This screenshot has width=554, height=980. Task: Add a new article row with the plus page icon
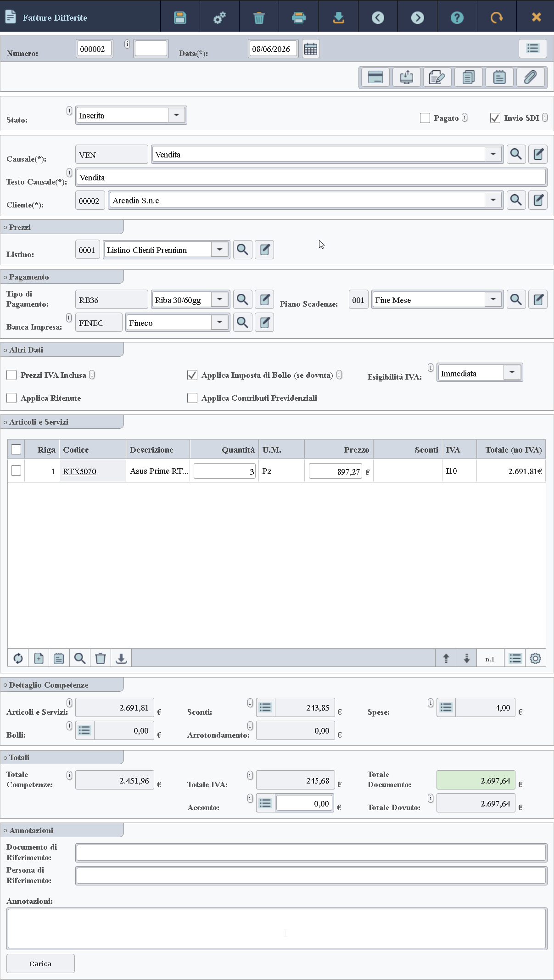click(39, 658)
